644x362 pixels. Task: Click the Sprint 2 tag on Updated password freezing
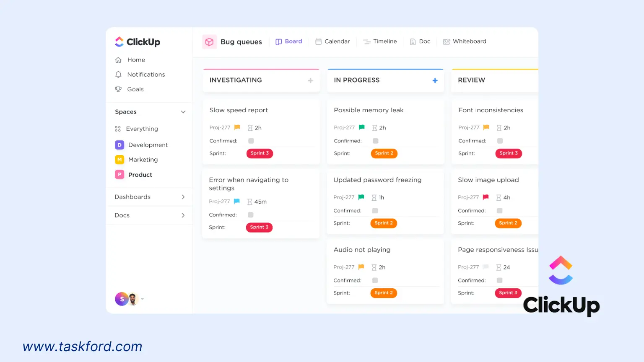(383, 223)
